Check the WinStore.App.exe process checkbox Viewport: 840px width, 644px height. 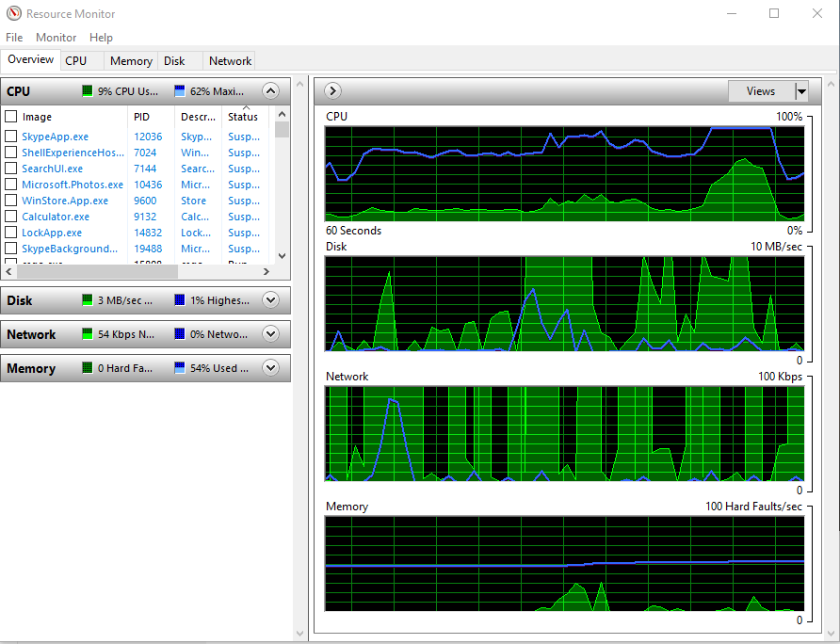(x=10, y=201)
